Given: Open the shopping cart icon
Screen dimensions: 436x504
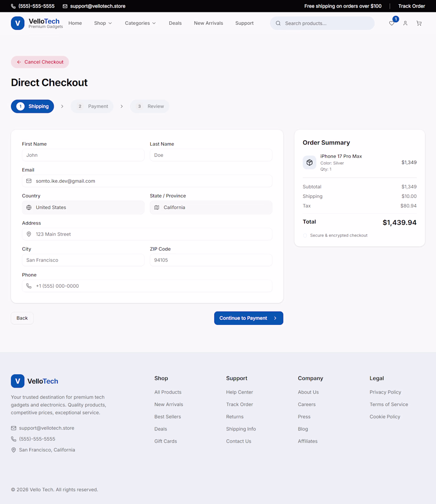Looking at the screenshot, I should tap(419, 23).
